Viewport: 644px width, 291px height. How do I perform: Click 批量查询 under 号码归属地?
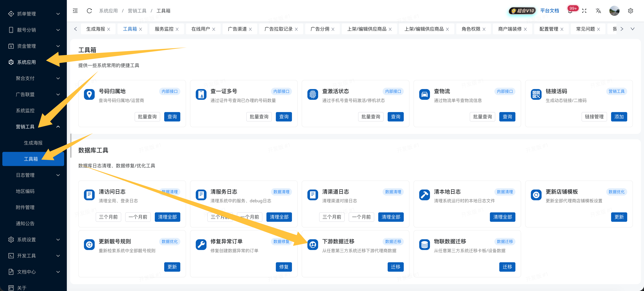coord(147,117)
